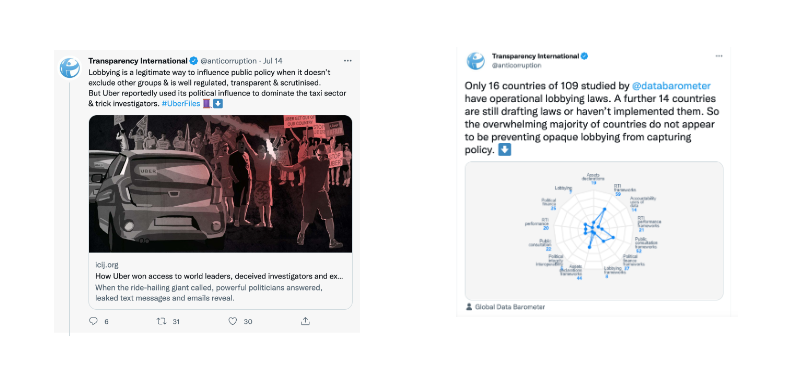Open the icij.org link card headline
The width and height of the screenshot is (790, 376).
tap(220, 276)
